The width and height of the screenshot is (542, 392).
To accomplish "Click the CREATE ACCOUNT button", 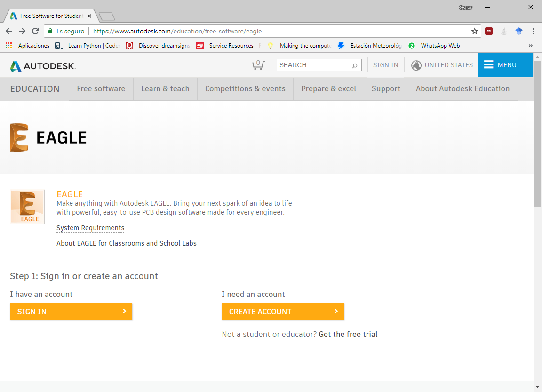I will [283, 312].
